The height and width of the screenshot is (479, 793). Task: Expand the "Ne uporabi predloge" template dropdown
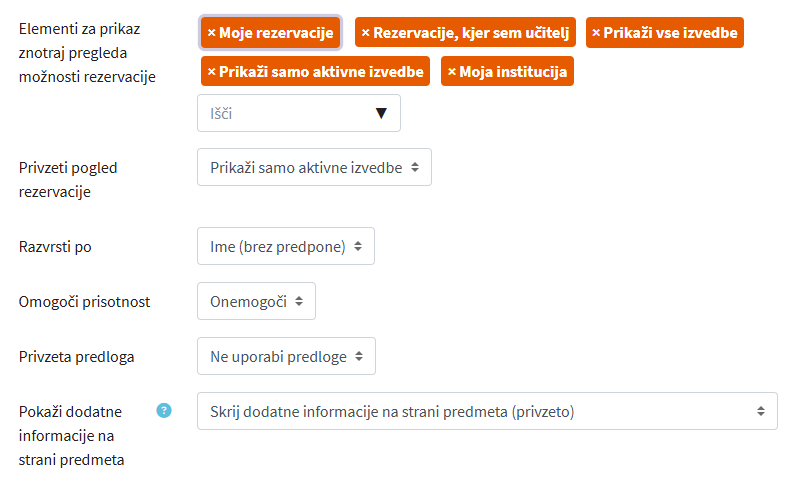(x=286, y=356)
